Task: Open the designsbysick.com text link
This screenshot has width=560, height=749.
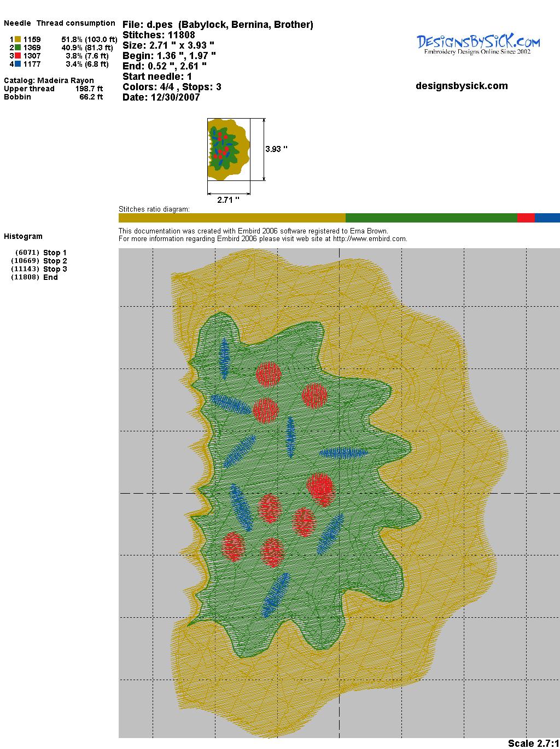Action: pos(462,86)
